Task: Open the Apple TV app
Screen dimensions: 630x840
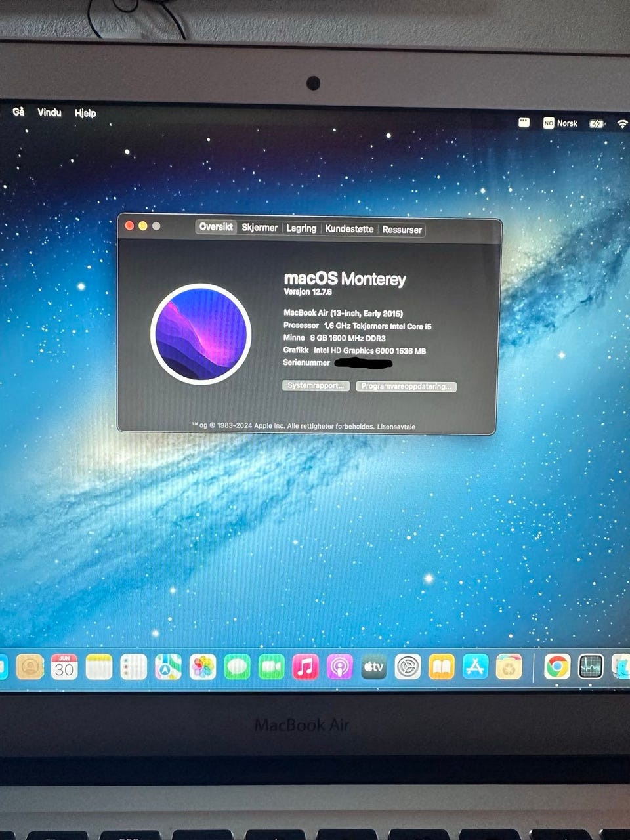Action: [373, 667]
